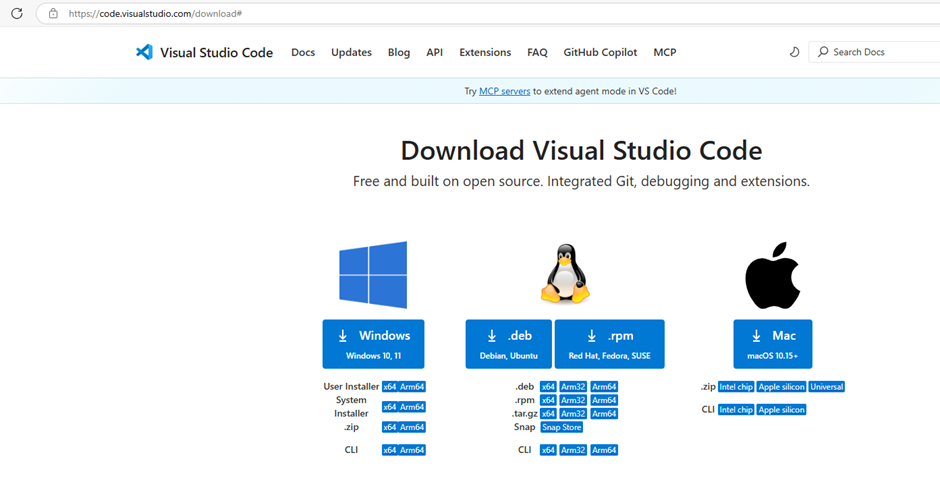Click the padlock site info icon

click(53, 13)
